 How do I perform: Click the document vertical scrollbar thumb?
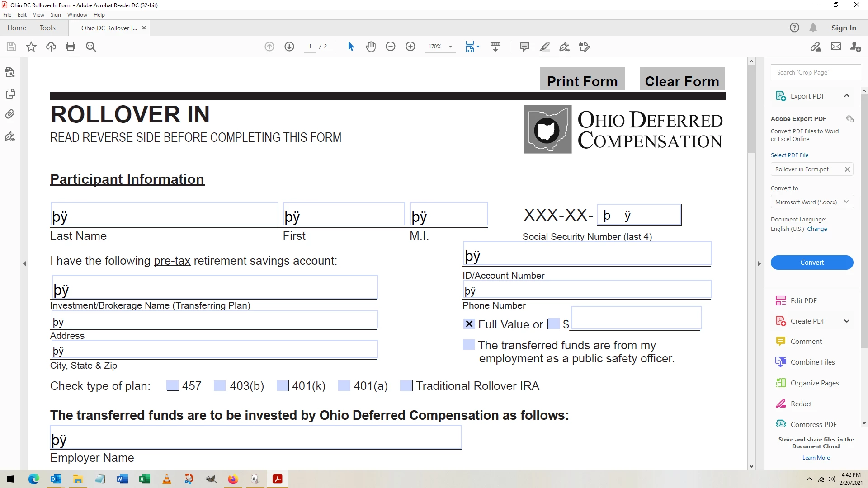(x=751, y=108)
